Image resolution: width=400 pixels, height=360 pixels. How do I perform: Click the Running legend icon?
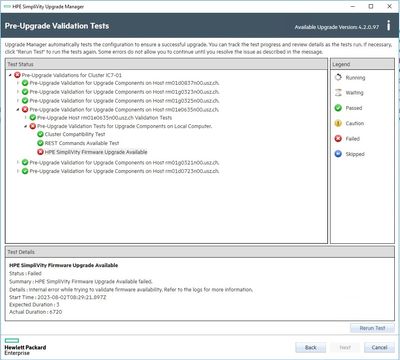click(x=338, y=77)
